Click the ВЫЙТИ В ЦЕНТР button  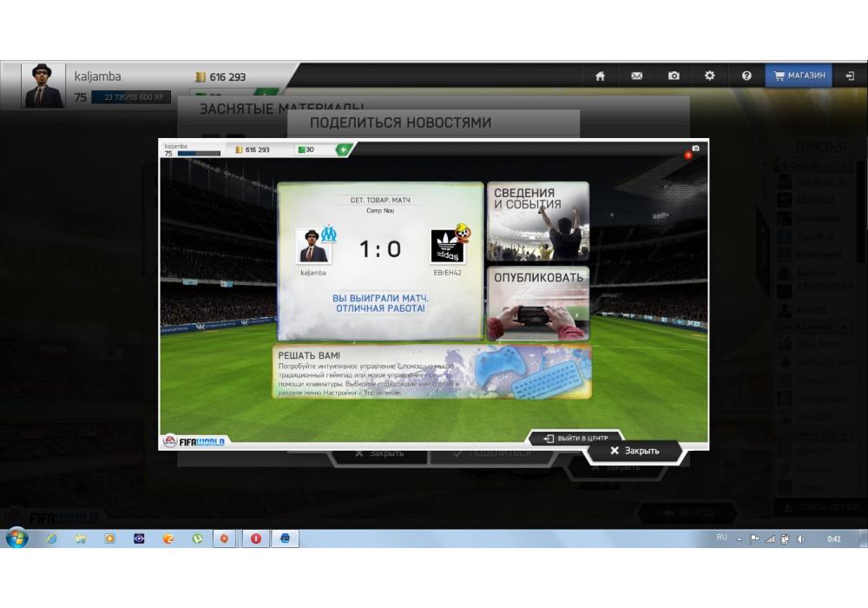click(575, 438)
